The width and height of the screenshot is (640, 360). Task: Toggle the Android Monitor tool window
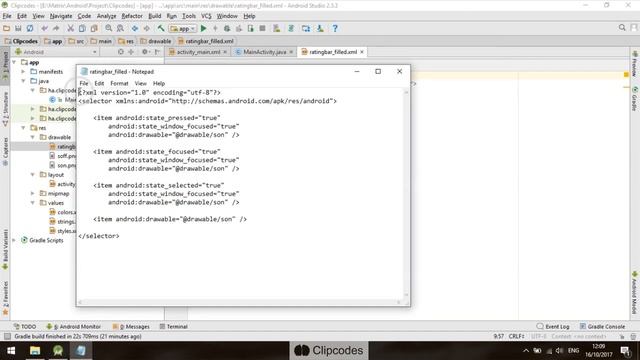point(73,327)
